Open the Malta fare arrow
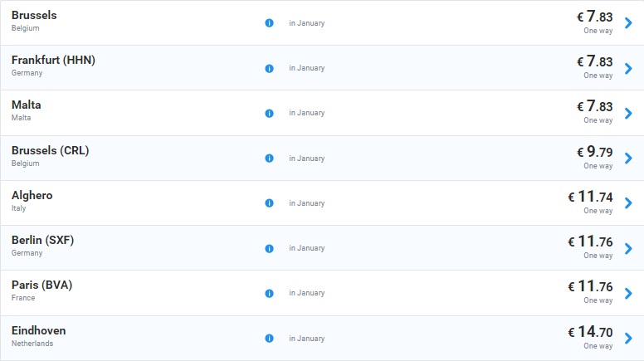This screenshot has height=361, width=644. [628, 113]
